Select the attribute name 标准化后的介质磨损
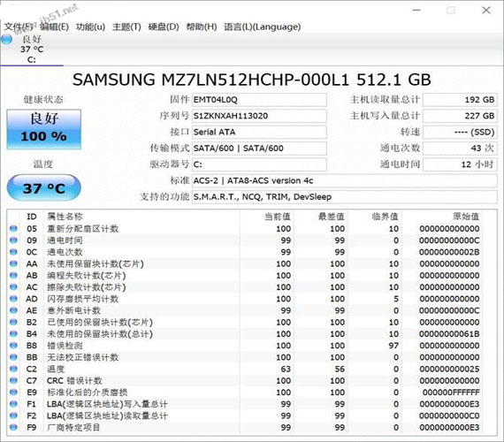The image size is (504, 442). [x=88, y=392]
